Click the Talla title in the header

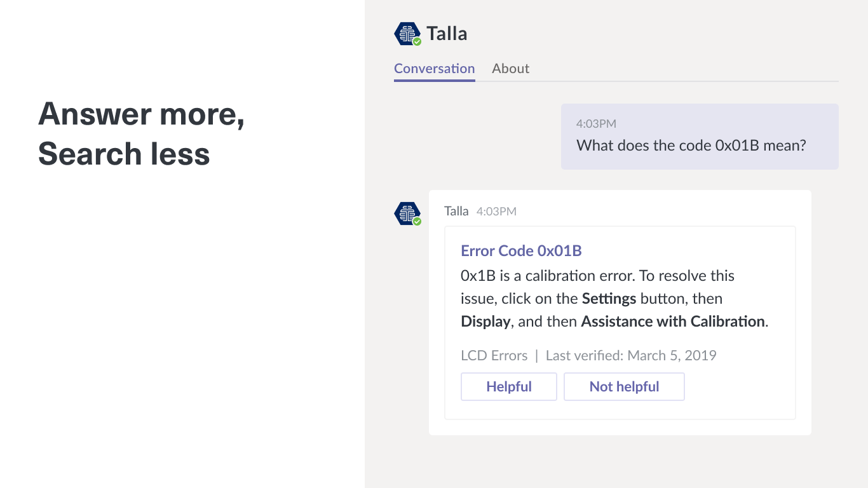tap(447, 34)
